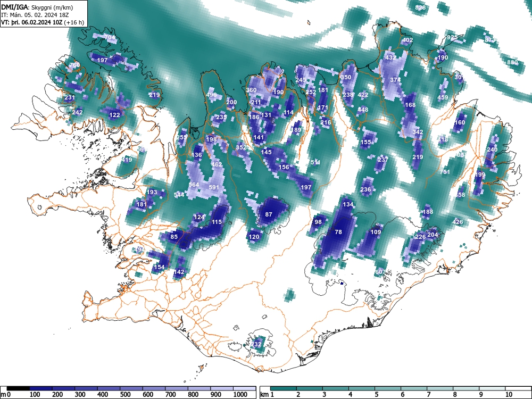Click the visibility value 204
The image size is (532, 399).
click(x=433, y=235)
